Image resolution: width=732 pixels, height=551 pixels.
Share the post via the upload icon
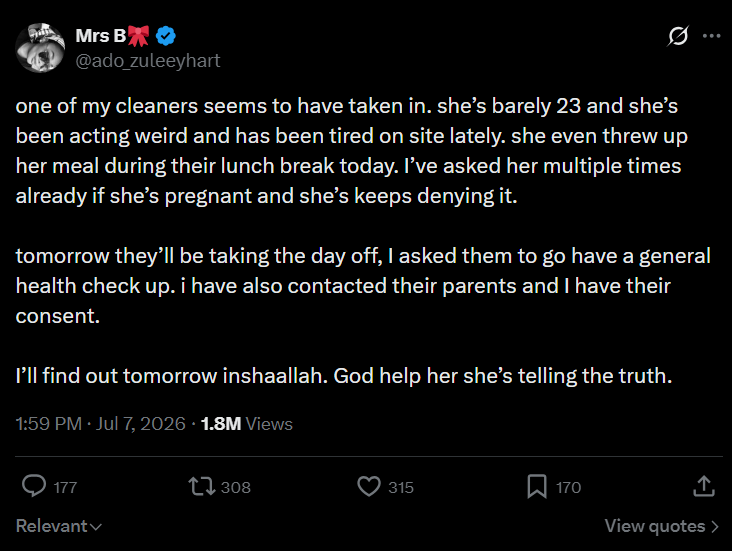pos(704,486)
